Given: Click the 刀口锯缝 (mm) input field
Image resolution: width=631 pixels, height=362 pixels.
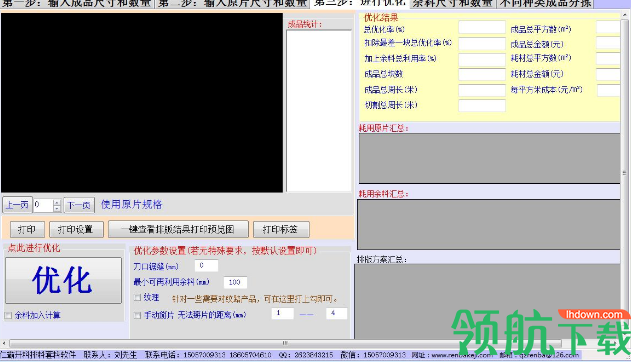Looking at the screenshot, I should (206, 265).
